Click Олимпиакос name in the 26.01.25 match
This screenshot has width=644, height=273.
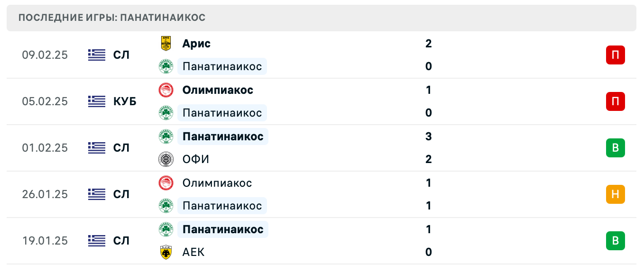pyautogui.click(x=217, y=183)
